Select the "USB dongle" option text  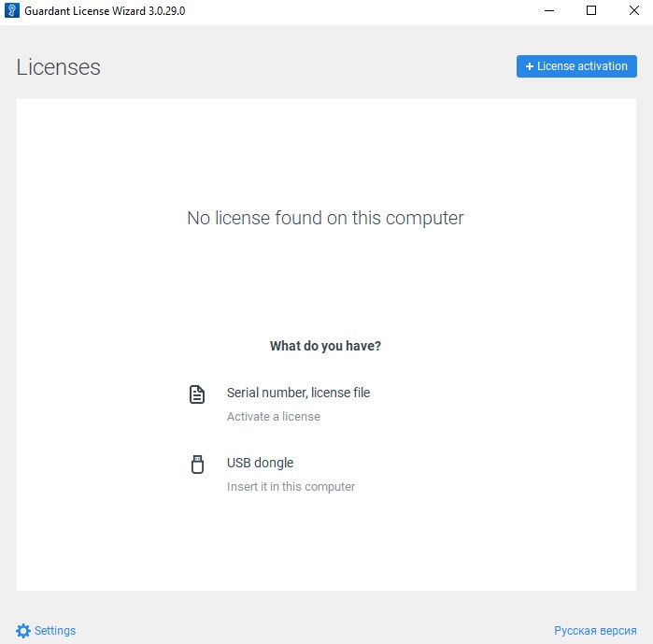click(x=260, y=463)
